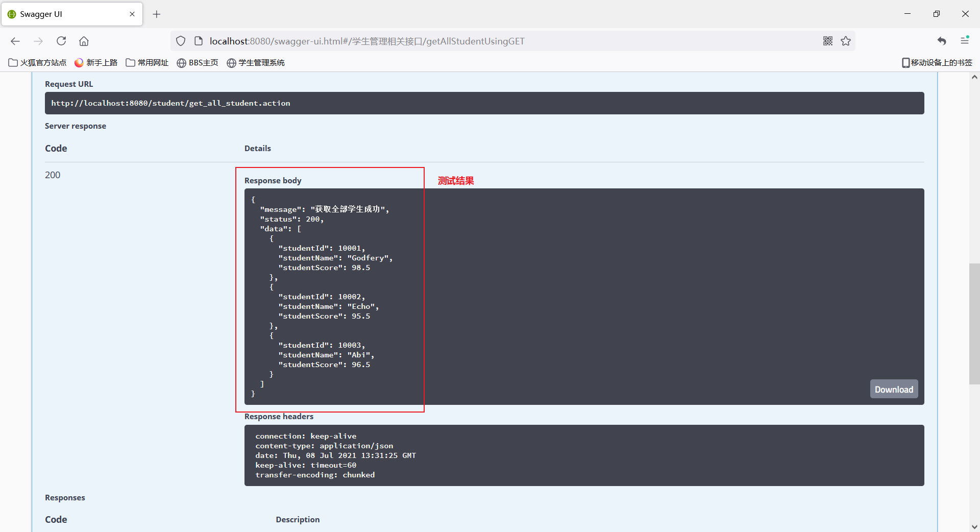Click the 200 response code

pos(53,175)
